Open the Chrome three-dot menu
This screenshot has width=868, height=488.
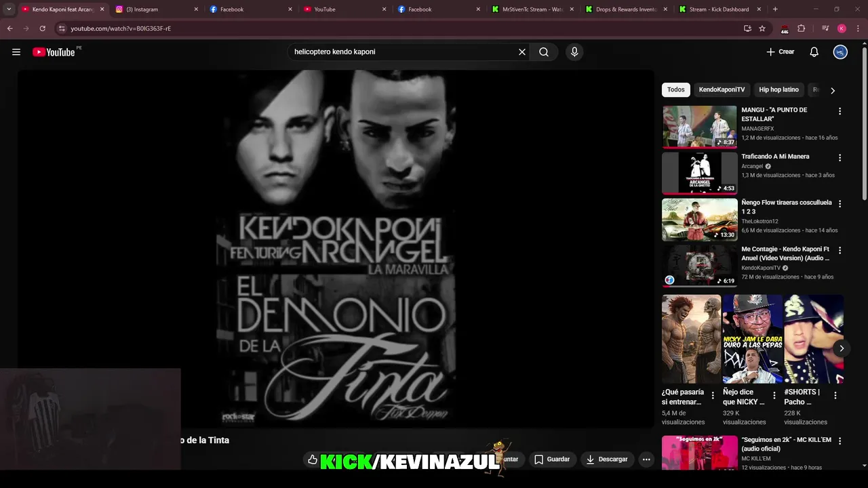(858, 28)
